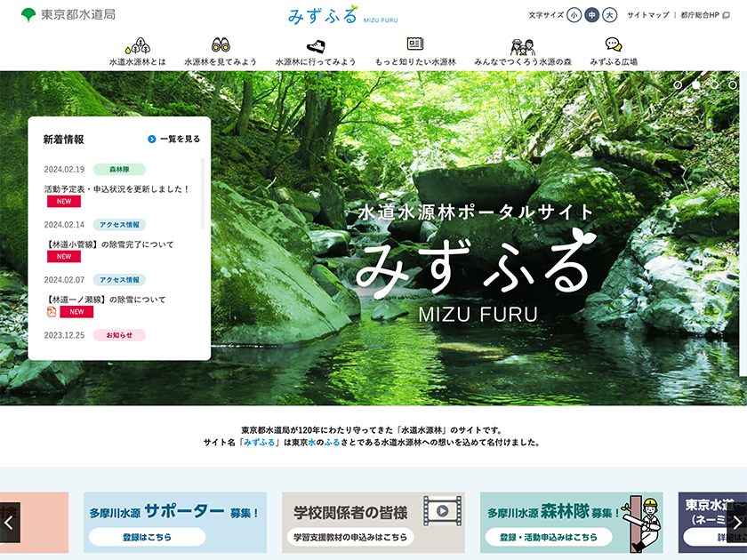747x560 pixels.
Task: Click 登録・活動申込みはこちら button
Action: [549, 537]
